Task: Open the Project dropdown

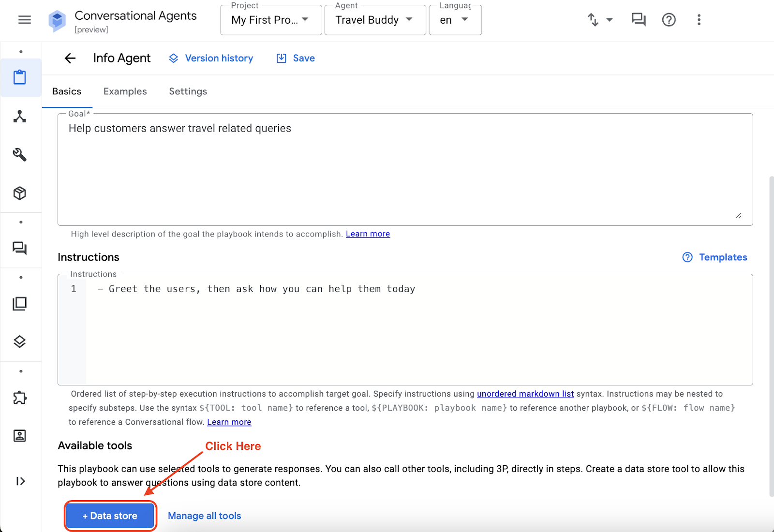Action: tap(271, 20)
